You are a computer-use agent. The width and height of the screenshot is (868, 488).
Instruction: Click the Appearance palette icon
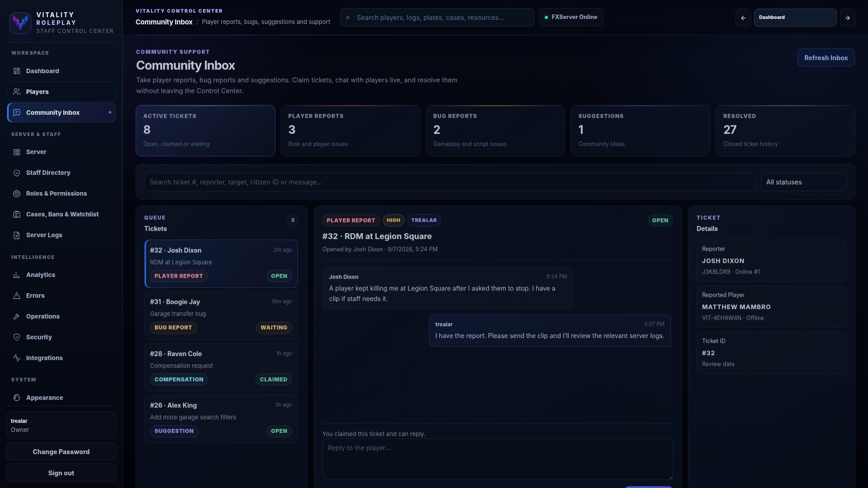[17, 398]
